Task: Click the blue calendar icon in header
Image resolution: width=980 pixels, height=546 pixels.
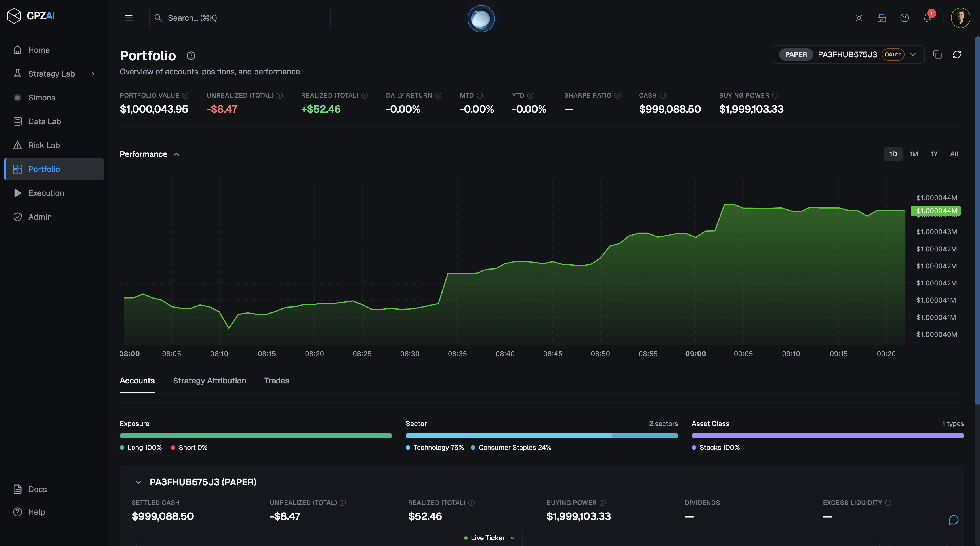Action: 882,18
